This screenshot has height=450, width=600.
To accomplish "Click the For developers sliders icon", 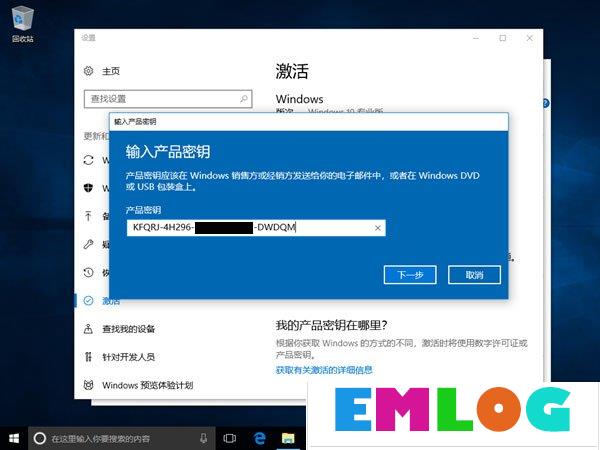I will (88, 357).
